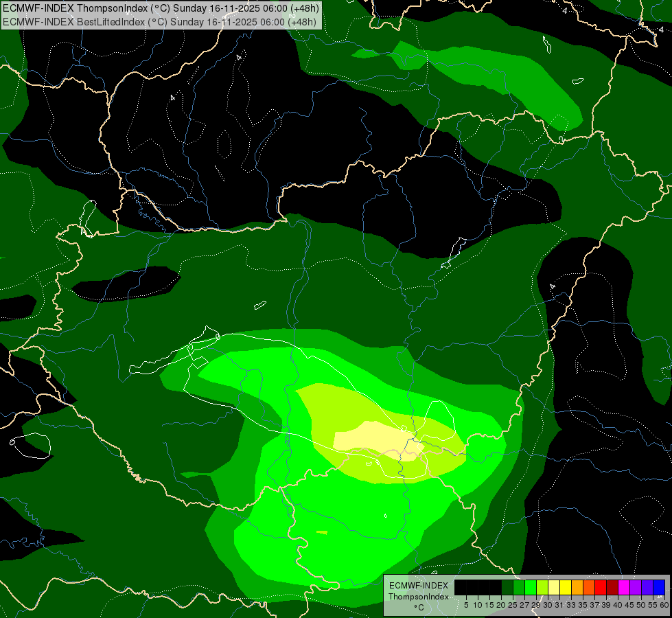Click the pale yellow maximum-index core on the map
Screen dimensions: 672x618
tap(377, 439)
